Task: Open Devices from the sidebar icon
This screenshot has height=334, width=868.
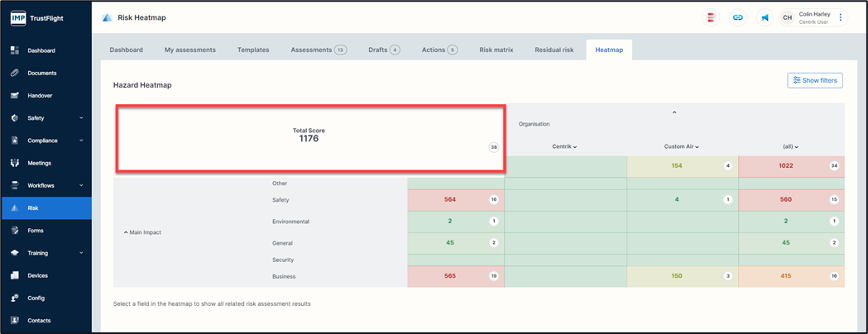Action: [15, 275]
